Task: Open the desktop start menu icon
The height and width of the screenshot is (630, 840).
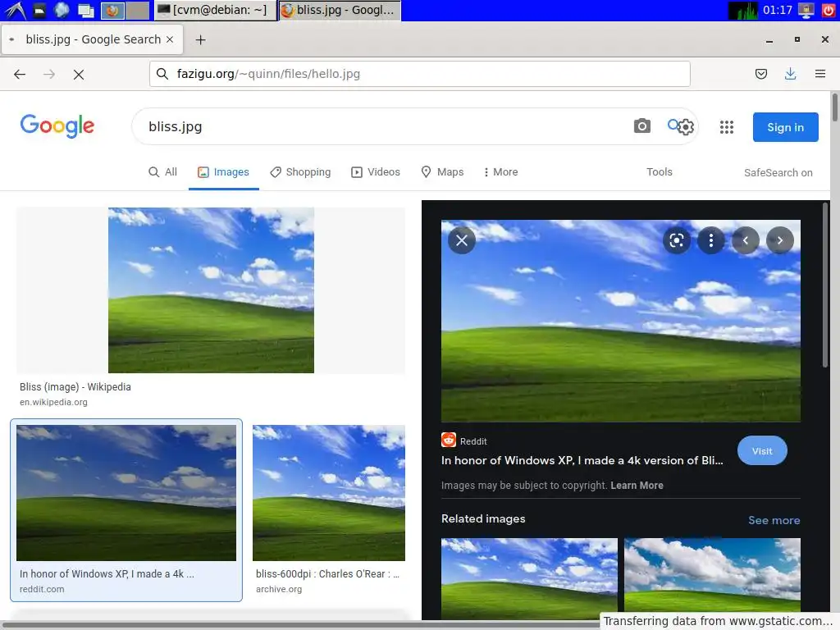Action: click(15, 10)
